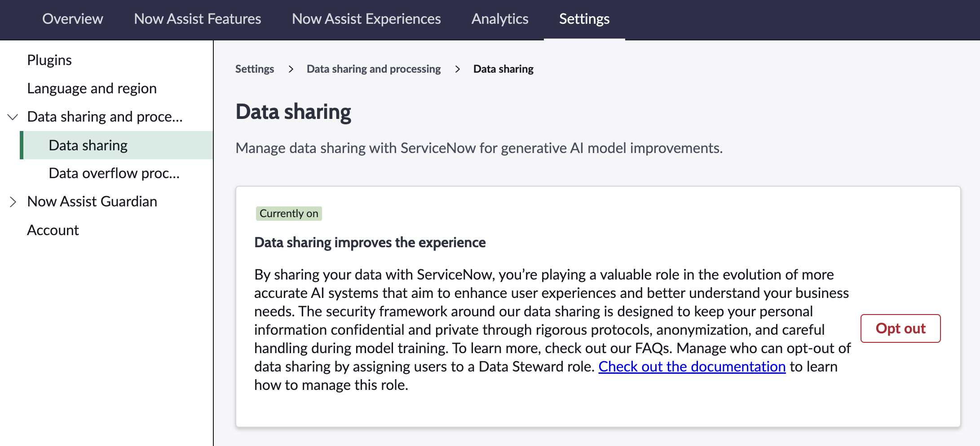Click Settings breadcrumb link
This screenshot has height=446, width=980.
pos(255,69)
